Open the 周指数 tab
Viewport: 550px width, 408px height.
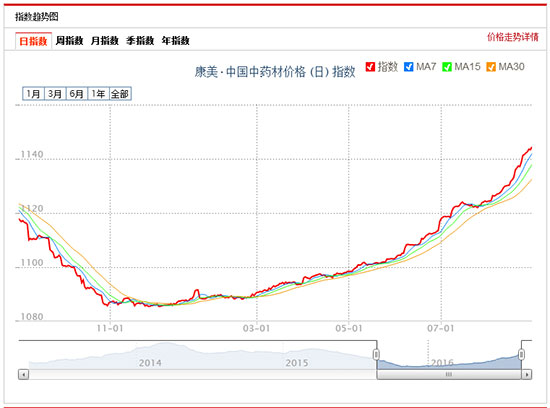[x=69, y=41]
